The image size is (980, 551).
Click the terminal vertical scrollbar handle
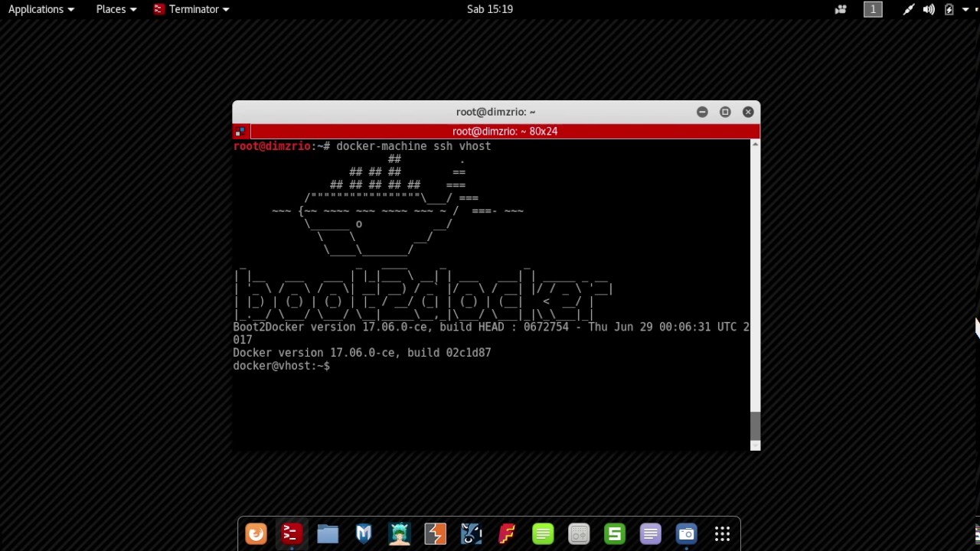(x=756, y=425)
